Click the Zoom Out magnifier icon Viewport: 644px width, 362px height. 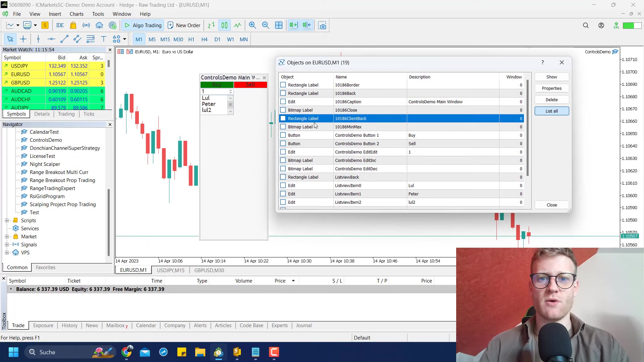point(265,25)
